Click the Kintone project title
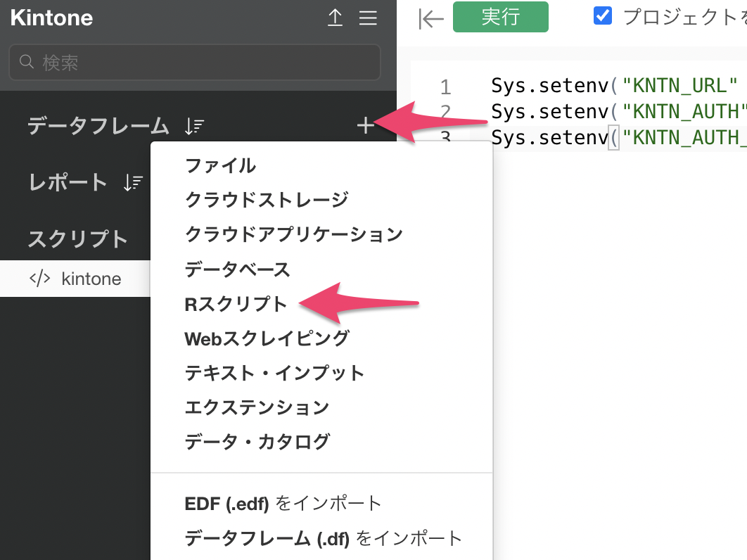 click(51, 18)
